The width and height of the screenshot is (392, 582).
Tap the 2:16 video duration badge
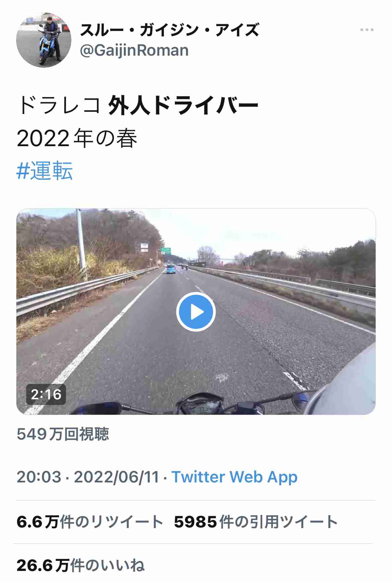[46, 394]
